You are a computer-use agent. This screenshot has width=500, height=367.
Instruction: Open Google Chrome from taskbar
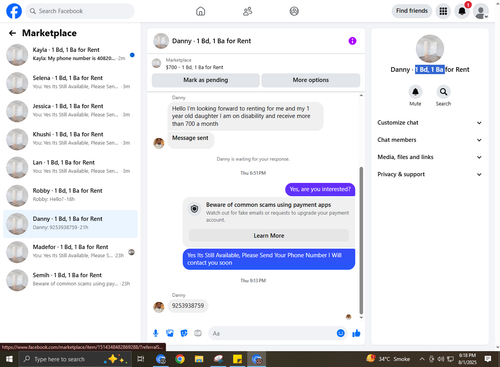pyautogui.click(x=180, y=359)
